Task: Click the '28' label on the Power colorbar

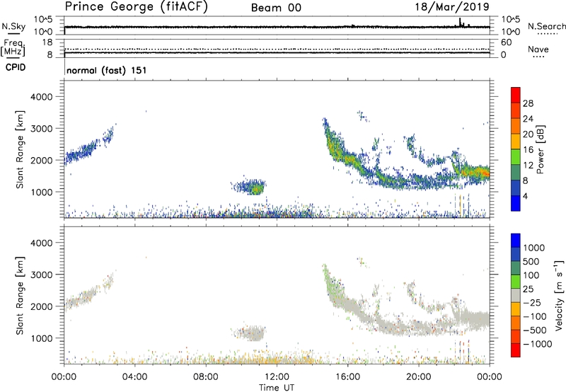Action: coord(528,103)
